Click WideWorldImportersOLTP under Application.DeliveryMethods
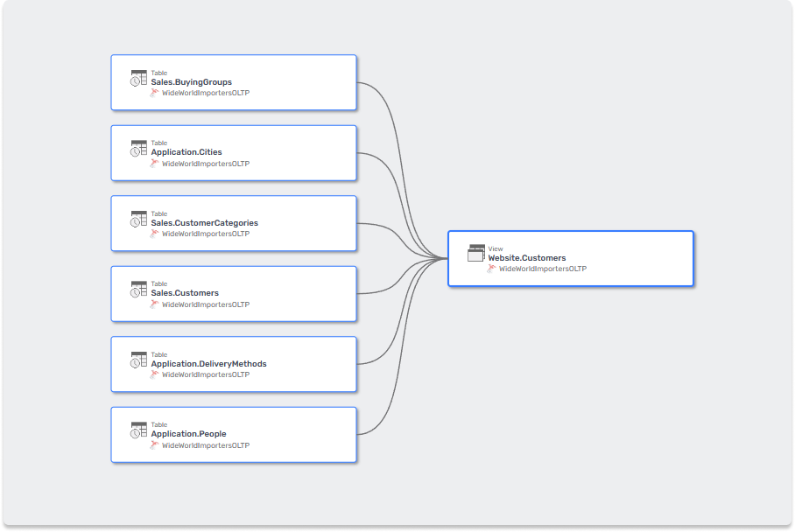 [x=206, y=374]
